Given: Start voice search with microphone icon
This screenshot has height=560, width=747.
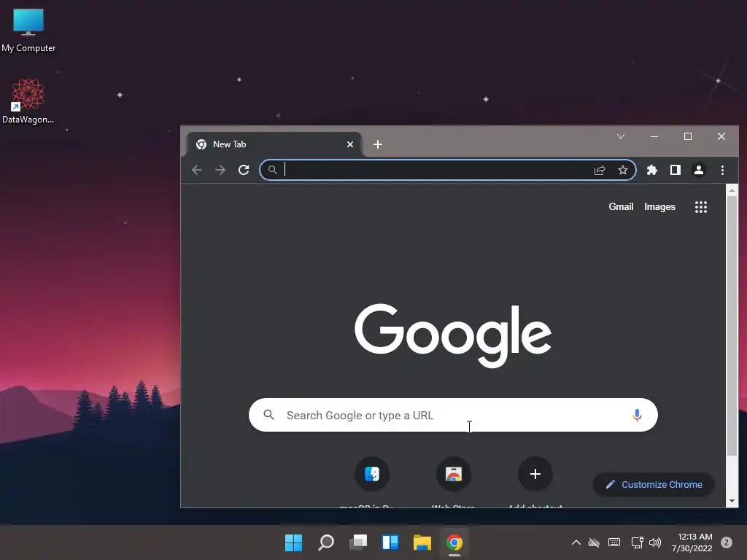Looking at the screenshot, I should coord(637,415).
